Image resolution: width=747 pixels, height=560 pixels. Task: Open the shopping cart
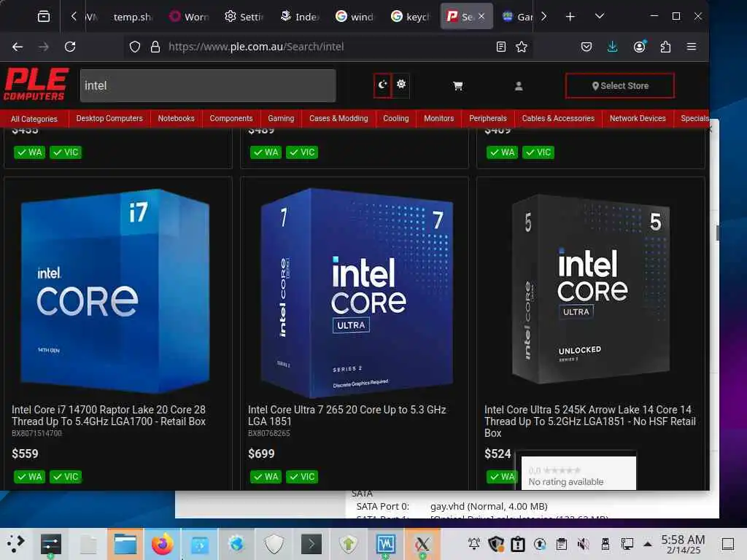458,86
